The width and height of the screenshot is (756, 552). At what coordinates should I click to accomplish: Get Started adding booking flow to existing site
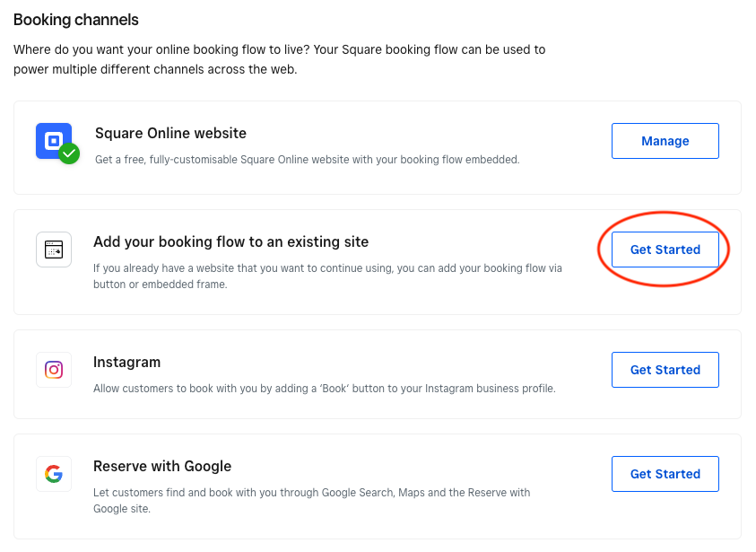665,250
